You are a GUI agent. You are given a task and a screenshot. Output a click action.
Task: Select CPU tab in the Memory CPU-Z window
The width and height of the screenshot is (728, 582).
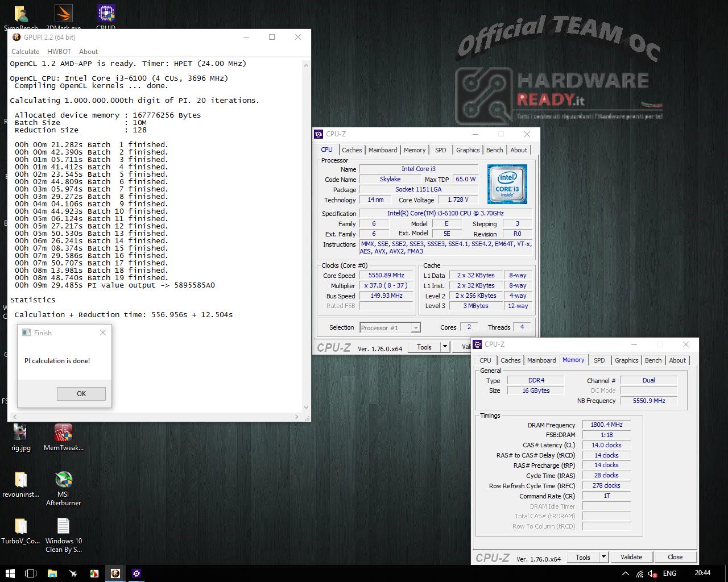coord(485,360)
